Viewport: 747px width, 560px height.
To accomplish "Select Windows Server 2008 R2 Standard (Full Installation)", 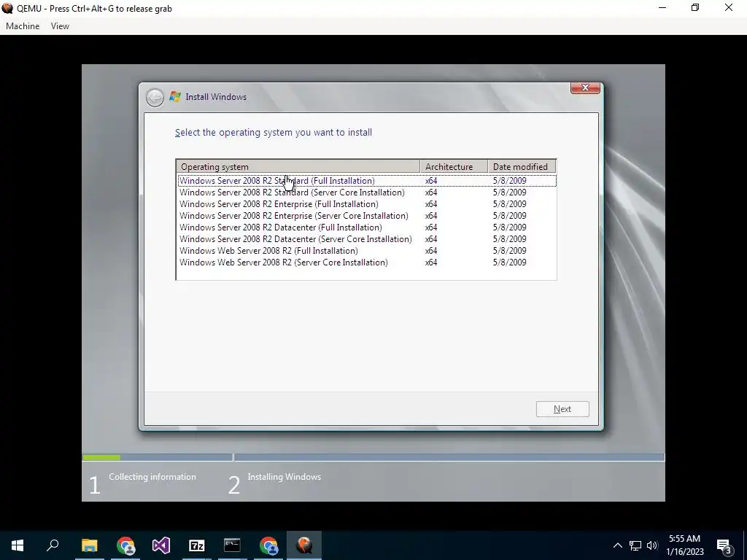I will click(x=367, y=181).
